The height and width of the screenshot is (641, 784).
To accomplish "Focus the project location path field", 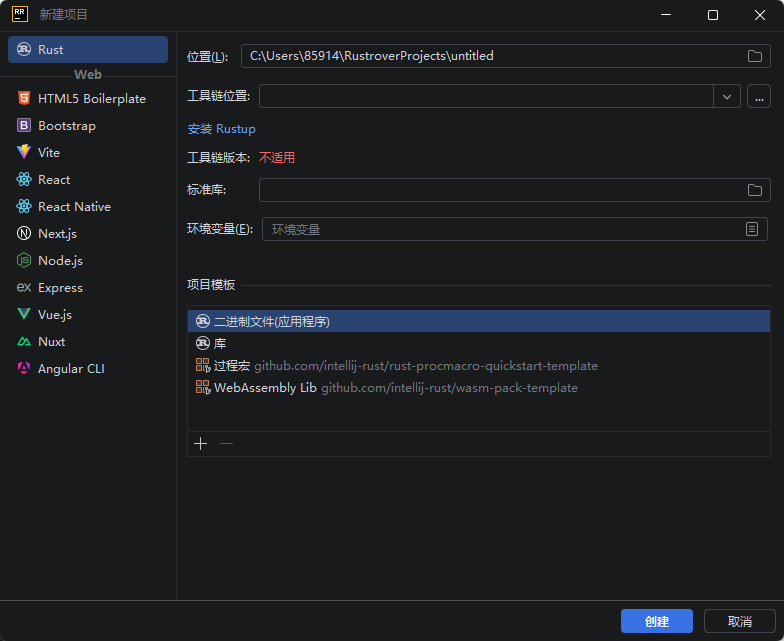I will [x=506, y=56].
